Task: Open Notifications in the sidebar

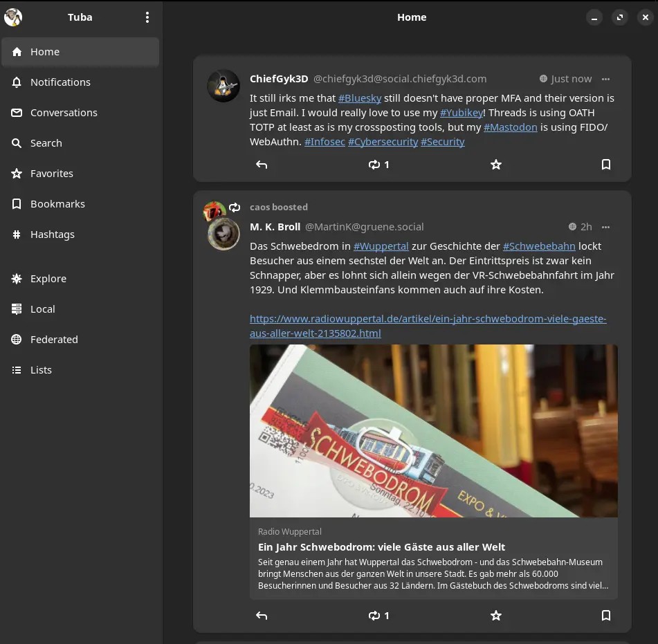Action: coord(60,82)
